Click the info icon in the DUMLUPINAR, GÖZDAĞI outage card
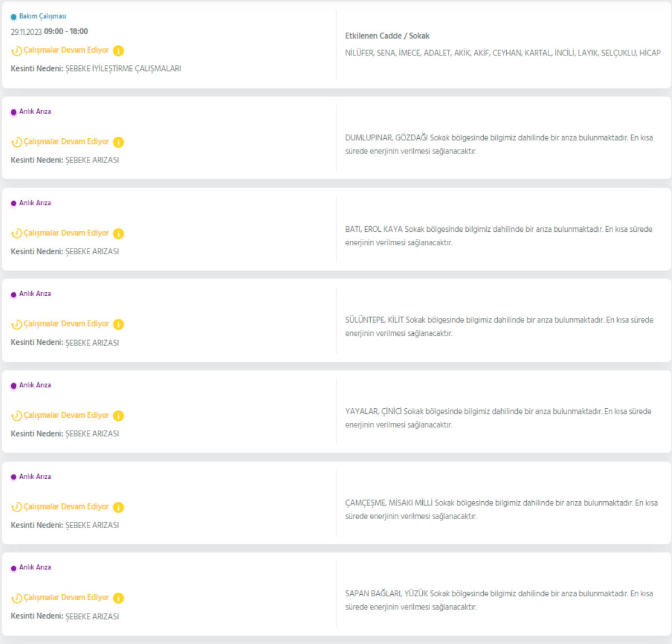The height and width of the screenshot is (644, 672). [118, 142]
